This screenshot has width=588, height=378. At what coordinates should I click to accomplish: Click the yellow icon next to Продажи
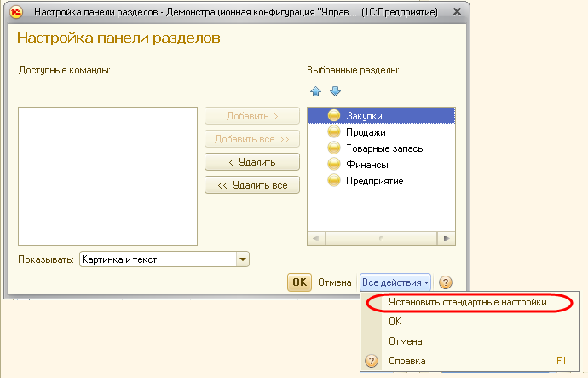pos(334,132)
